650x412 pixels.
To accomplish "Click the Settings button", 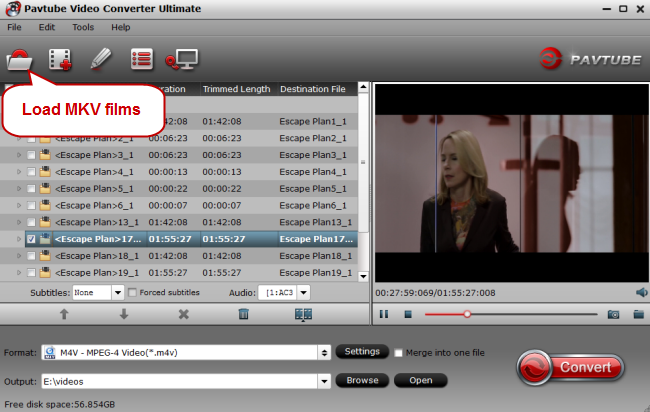I will click(x=362, y=351).
